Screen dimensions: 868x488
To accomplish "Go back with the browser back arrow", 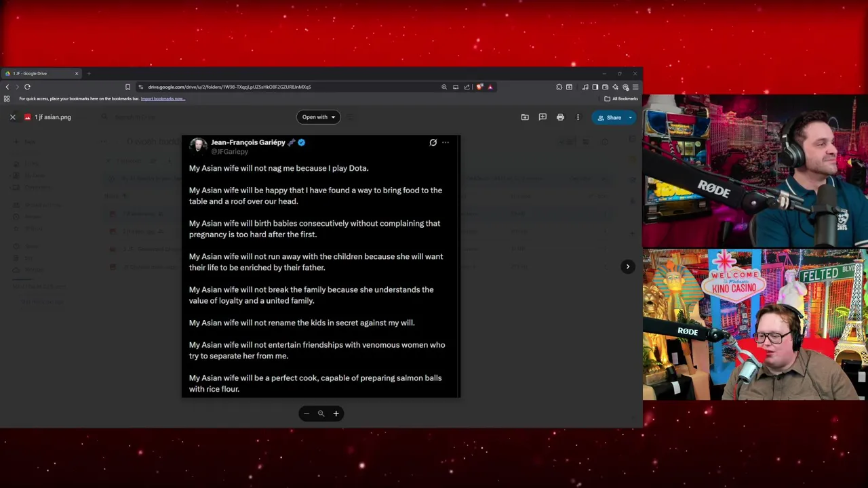I will coord(7,87).
